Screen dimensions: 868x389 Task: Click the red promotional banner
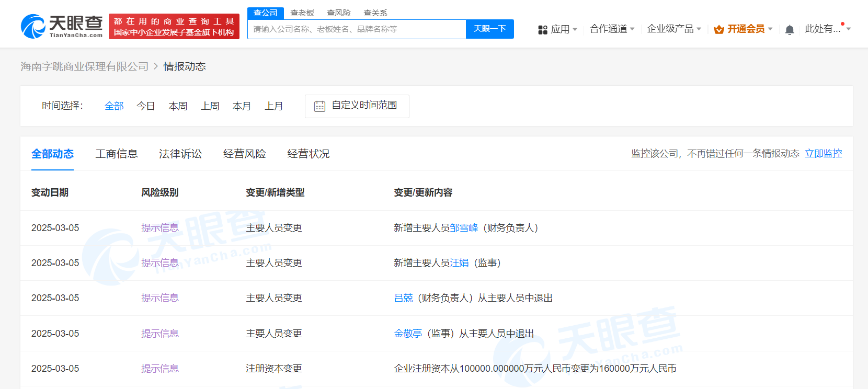click(x=174, y=27)
